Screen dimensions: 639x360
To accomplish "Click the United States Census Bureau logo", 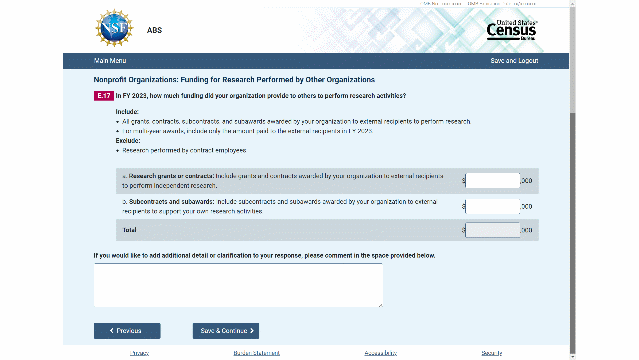I will point(512,30).
